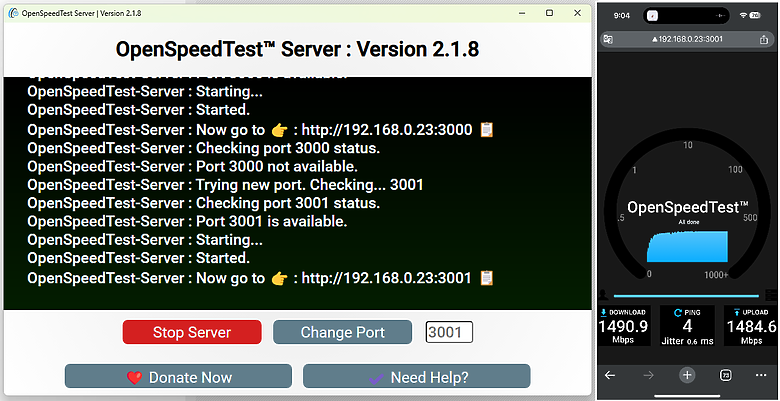Open the Donate Now button
Image resolution: width=780 pixels, height=401 pixels.
coord(178,376)
